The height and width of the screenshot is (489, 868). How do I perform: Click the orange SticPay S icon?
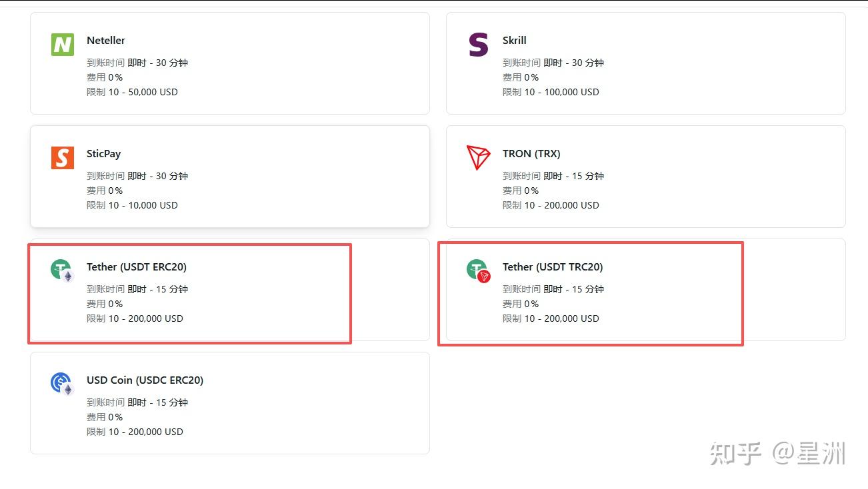(x=63, y=158)
